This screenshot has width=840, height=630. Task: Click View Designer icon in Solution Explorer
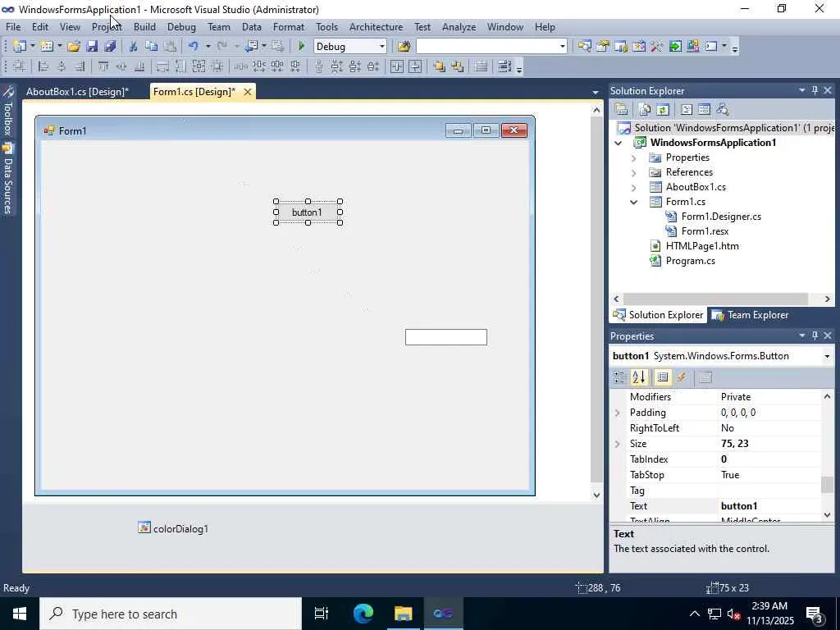pos(705,109)
